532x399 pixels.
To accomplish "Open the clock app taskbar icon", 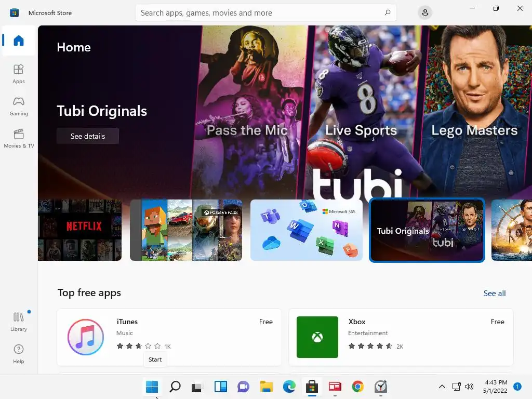I will click(381, 387).
